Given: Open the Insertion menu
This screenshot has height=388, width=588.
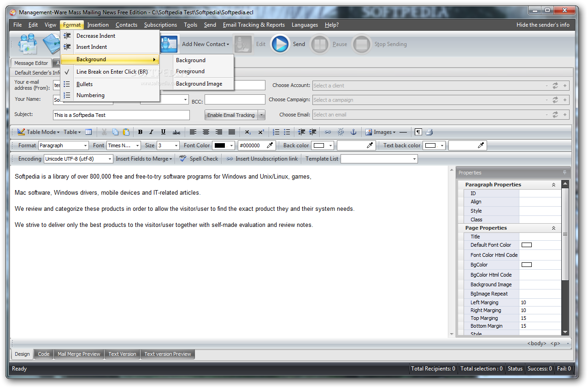Looking at the screenshot, I should [x=98, y=25].
